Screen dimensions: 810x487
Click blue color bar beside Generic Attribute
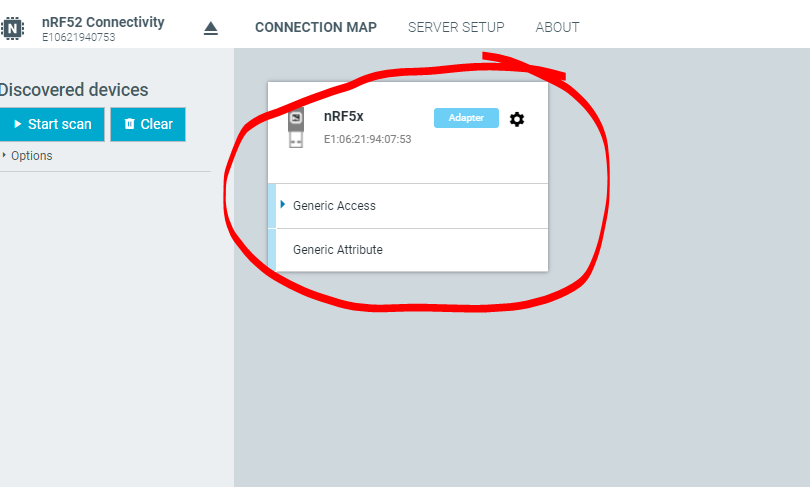click(272, 250)
